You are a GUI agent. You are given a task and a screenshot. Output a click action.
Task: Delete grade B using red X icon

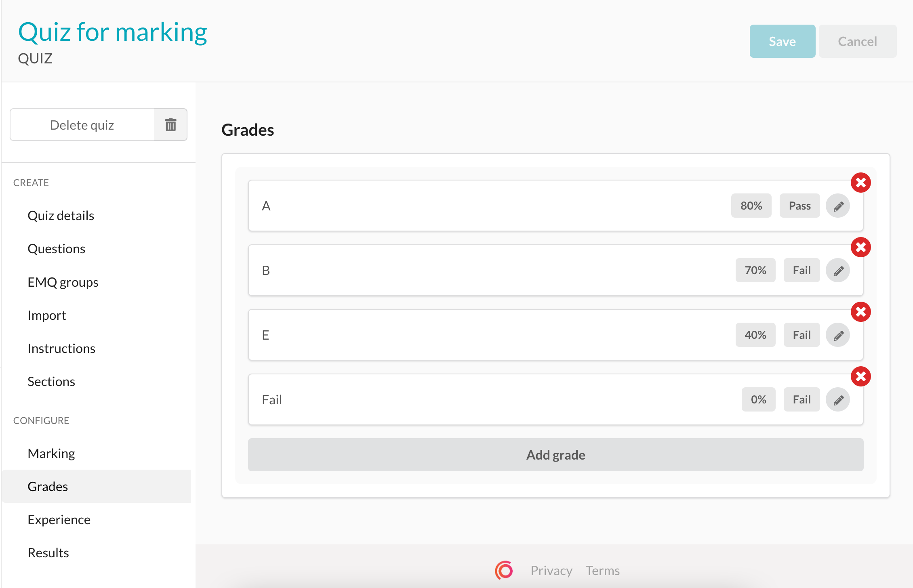pyautogui.click(x=860, y=247)
